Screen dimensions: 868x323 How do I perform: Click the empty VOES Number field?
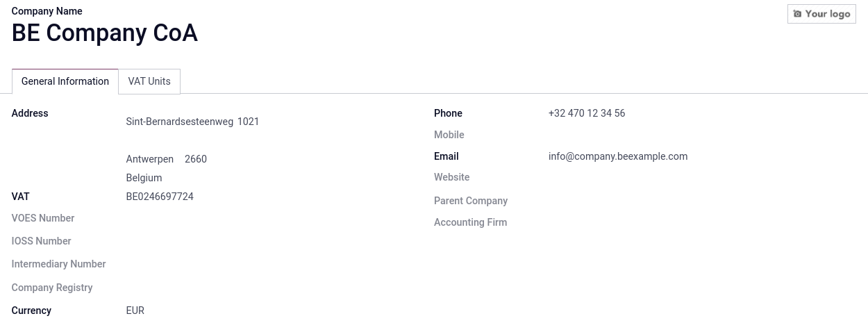click(x=208, y=218)
